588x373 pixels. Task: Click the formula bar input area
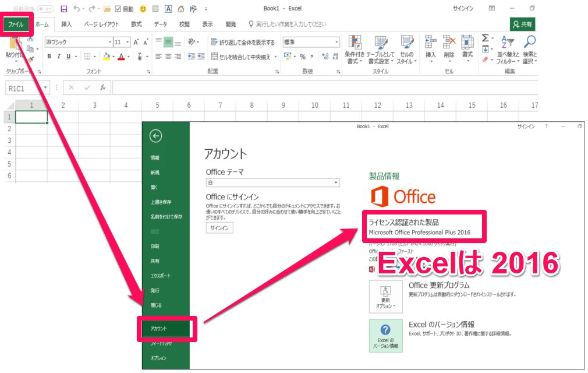pos(325,88)
